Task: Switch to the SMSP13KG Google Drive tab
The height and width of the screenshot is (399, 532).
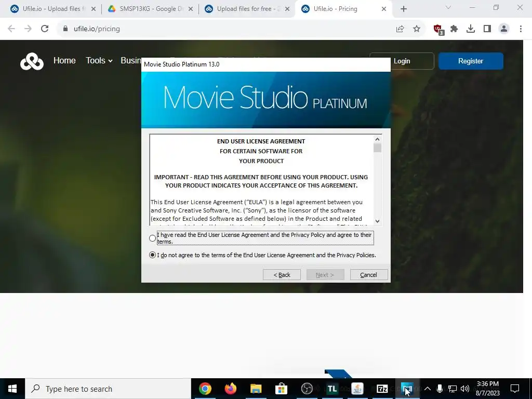Action: (x=149, y=9)
